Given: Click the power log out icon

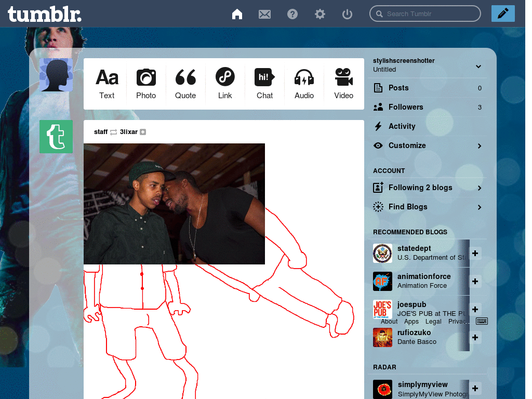Looking at the screenshot, I should pyautogui.click(x=348, y=14).
